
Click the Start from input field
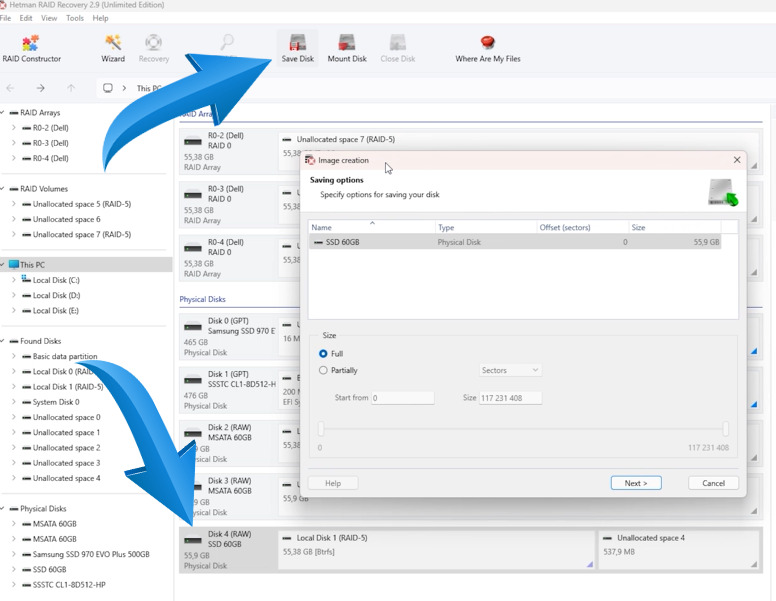[x=403, y=398]
